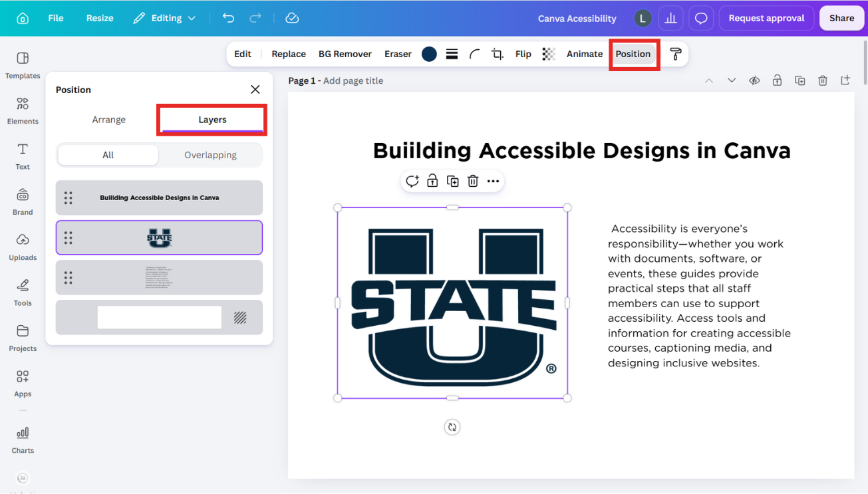Open Templates in the sidebar

[23, 65]
